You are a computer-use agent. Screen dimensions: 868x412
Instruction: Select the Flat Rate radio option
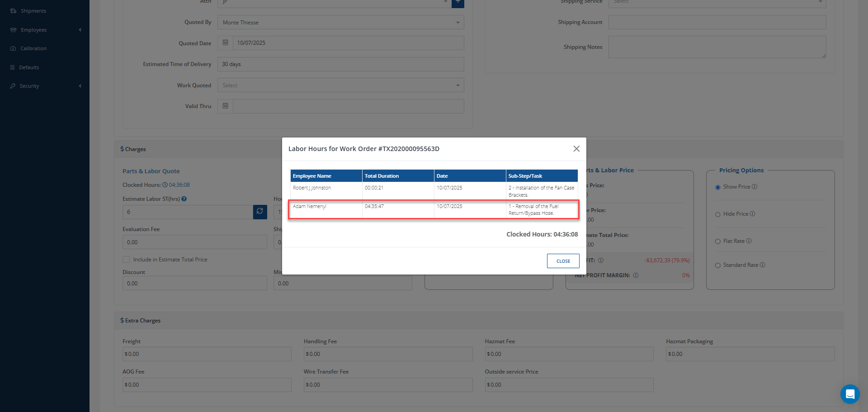[x=718, y=242]
